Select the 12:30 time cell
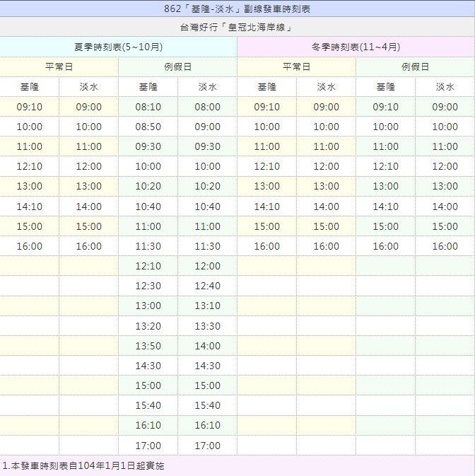The height and width of the screenshot is (476, 475). click(x=148, y=286)
